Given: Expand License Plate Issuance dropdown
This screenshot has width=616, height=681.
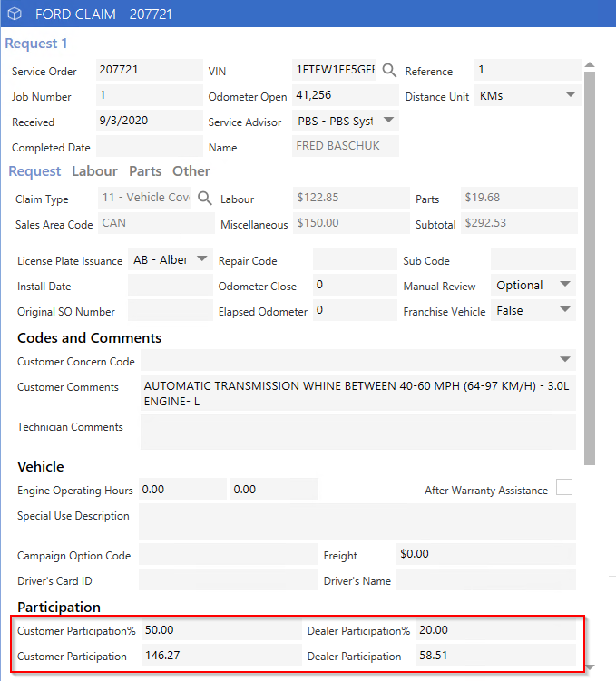Looking at the screenshot, I should click(201, 258).
